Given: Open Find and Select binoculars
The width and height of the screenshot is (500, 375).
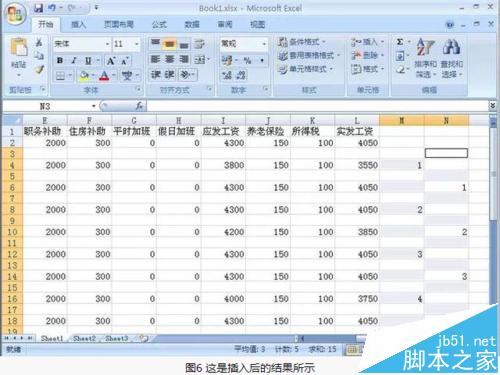Looking at the screenshot, I should pyautogui.click(x=451, y=58).
